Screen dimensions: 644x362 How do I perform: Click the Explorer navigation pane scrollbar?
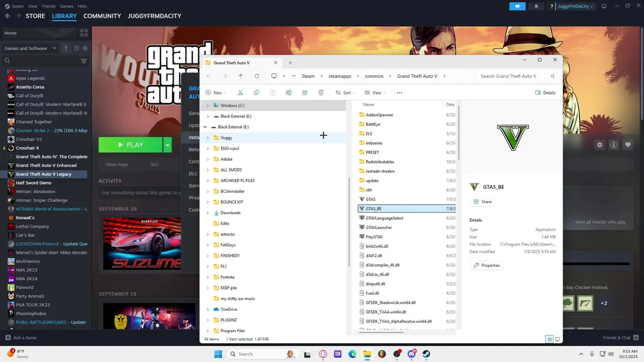(x=349, y=222)
